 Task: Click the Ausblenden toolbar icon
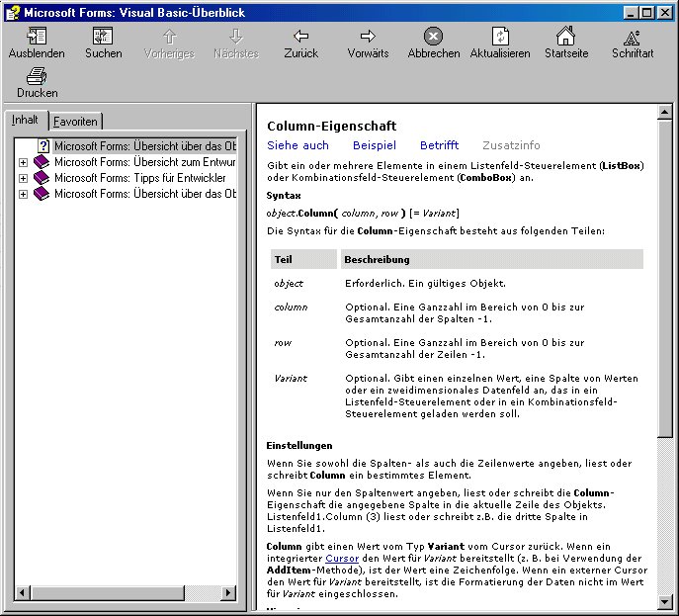click(x=37, y=37)
